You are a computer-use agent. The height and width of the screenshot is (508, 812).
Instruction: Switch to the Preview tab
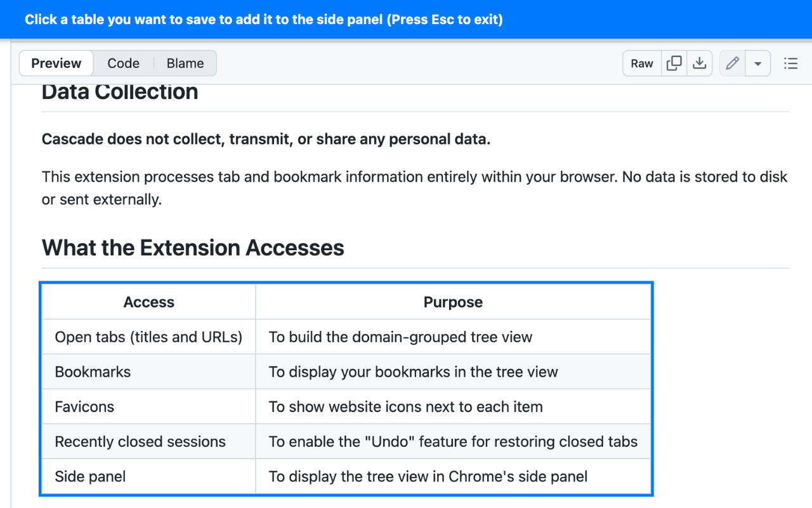point(56,63)
